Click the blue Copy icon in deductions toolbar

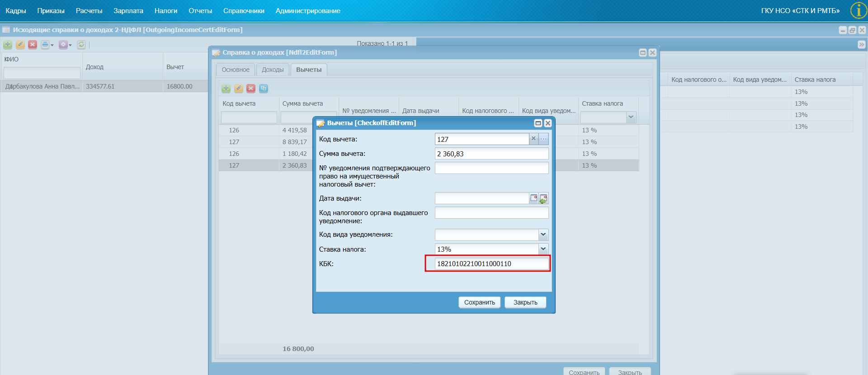pos(264,88)
